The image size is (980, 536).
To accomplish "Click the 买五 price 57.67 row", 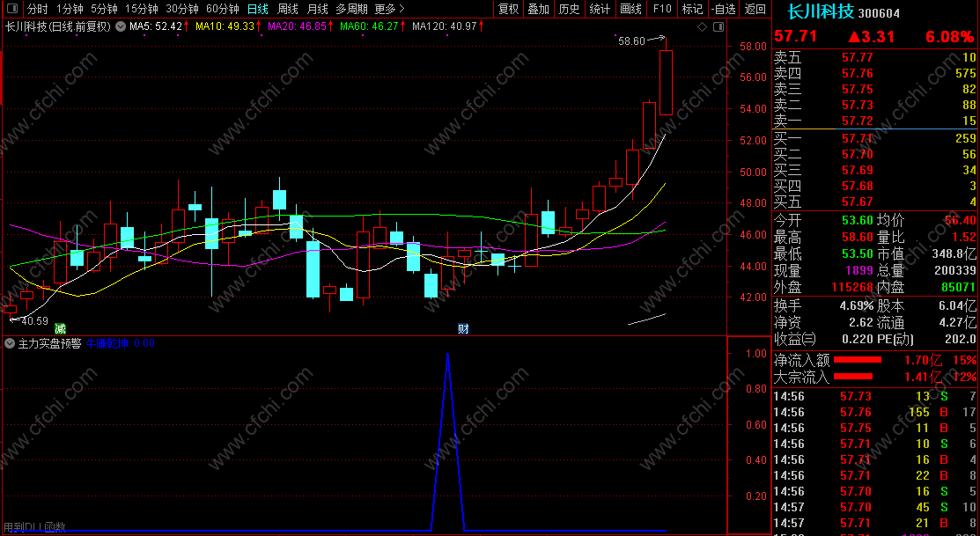I will point(875,202).
